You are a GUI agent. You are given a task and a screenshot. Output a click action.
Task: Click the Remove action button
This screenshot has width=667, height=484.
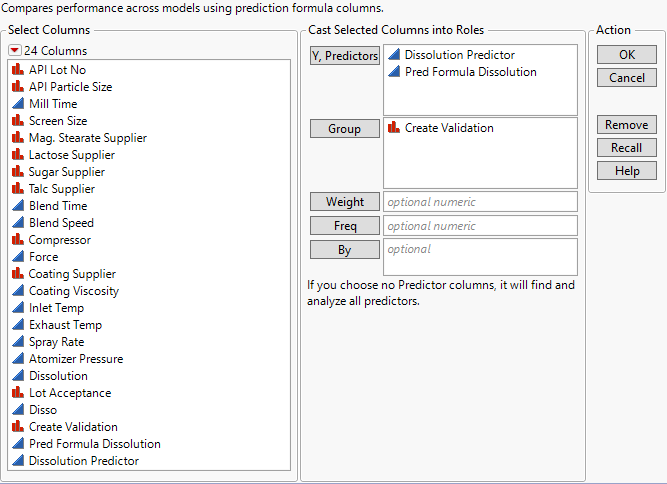626,125
